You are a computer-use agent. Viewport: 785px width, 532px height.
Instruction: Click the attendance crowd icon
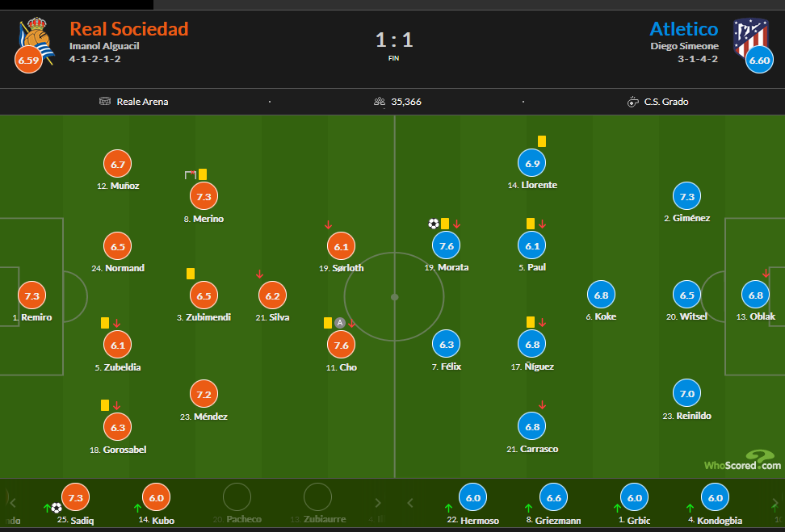[380, 102]
